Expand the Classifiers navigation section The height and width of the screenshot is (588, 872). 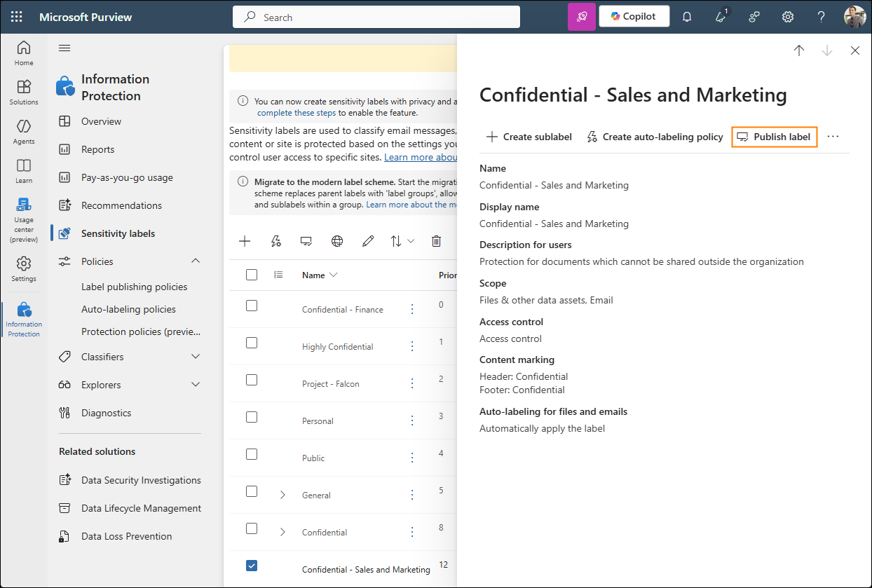196,357
